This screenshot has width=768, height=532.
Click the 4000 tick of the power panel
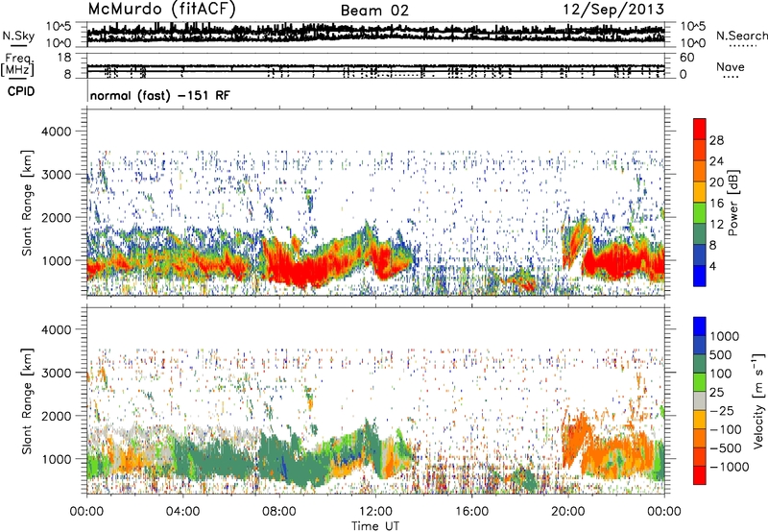57,132
